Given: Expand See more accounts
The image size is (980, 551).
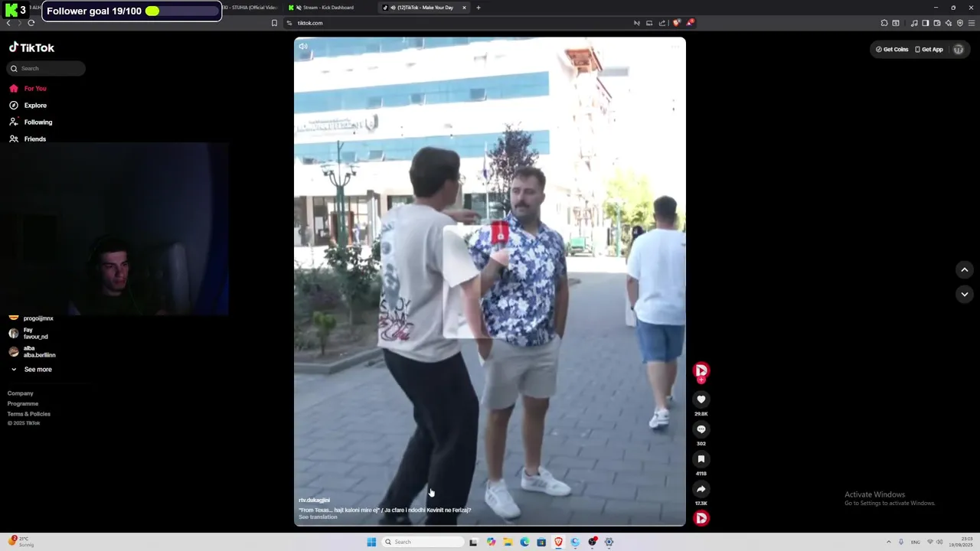Looking at the screenshot, I should [x=31, y=369].
